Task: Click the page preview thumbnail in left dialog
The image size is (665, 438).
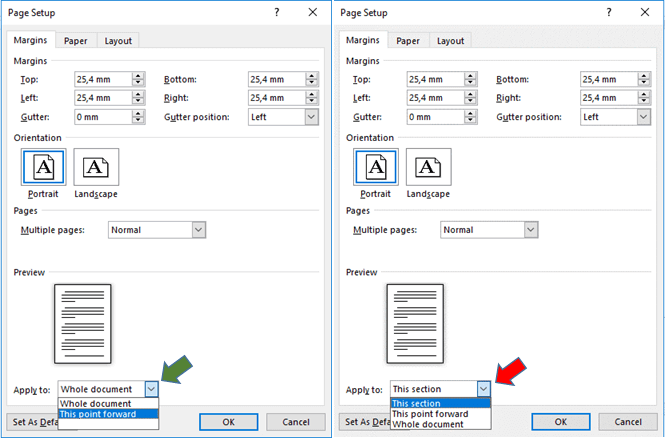Action: point(83,324)
